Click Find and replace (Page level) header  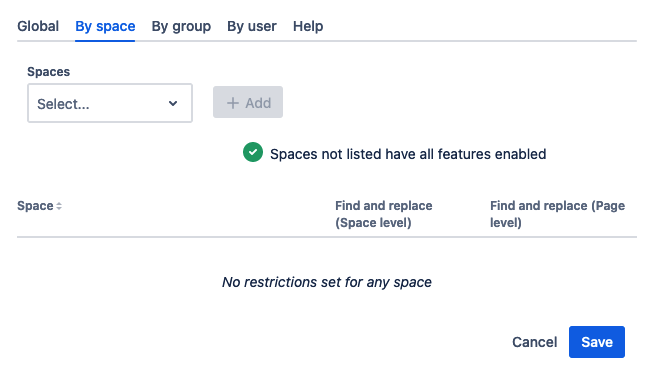tap(557, 214)
